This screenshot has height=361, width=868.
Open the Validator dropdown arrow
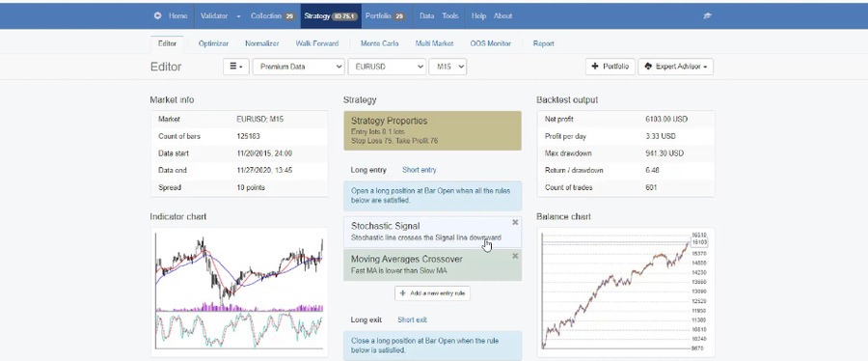point(238,16)
